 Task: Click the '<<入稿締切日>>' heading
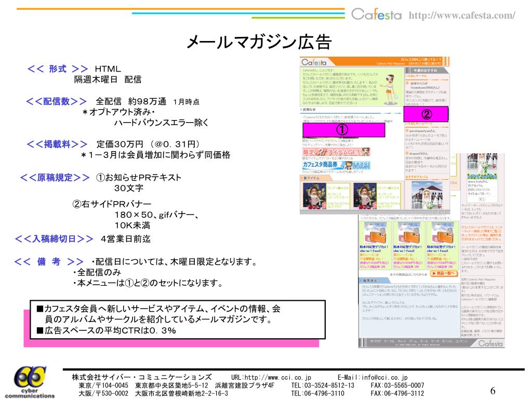pos(54,239)
